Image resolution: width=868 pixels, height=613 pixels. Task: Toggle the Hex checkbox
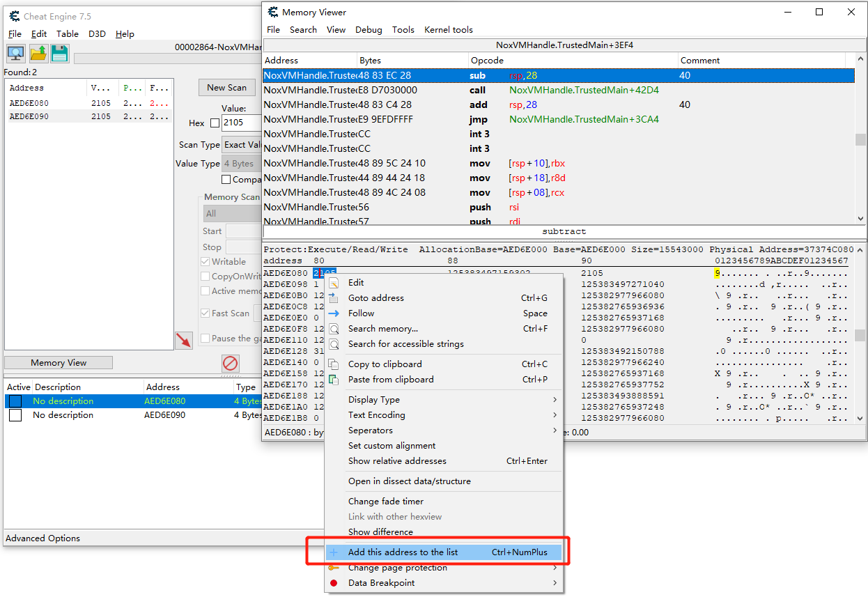pyautogui.click(x=215, y=123)
